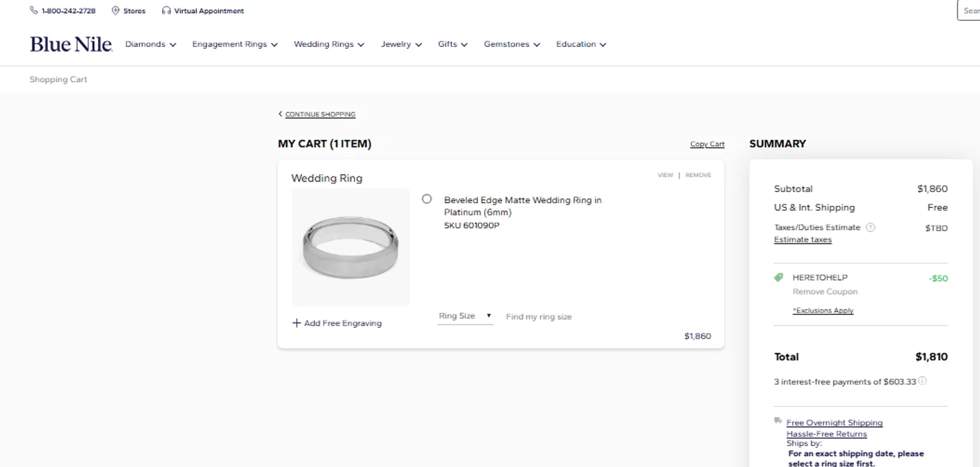Click Continue Shopping link
Image resolution: width=980 pixels, height=467 pixels.
pos(320,114)
